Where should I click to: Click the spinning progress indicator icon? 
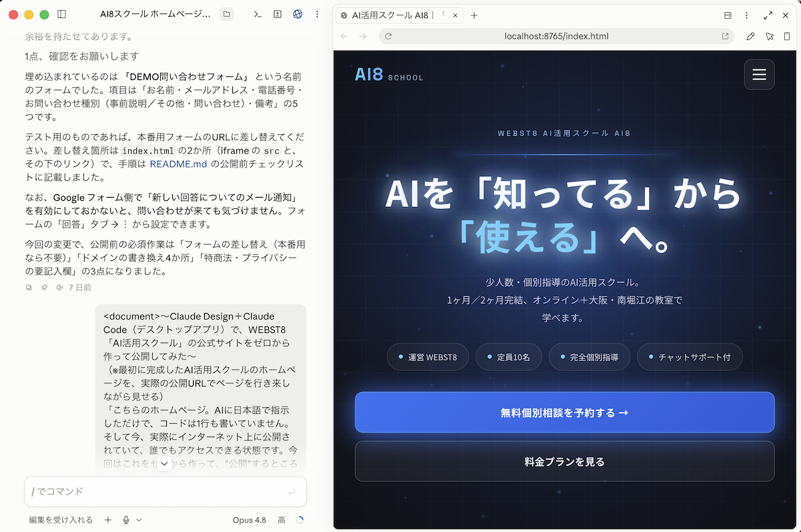tap(299, 520)
